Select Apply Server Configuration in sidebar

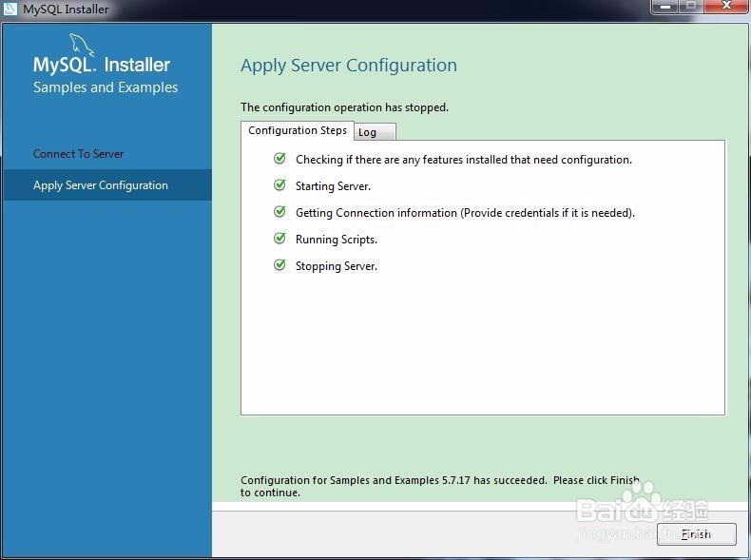click(x=107, y=184)
